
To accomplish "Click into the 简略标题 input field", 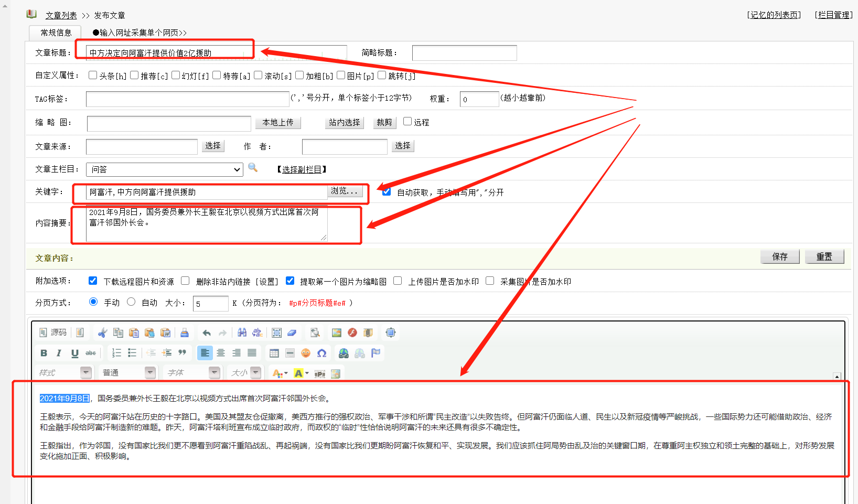I will [x=465, y=53].
